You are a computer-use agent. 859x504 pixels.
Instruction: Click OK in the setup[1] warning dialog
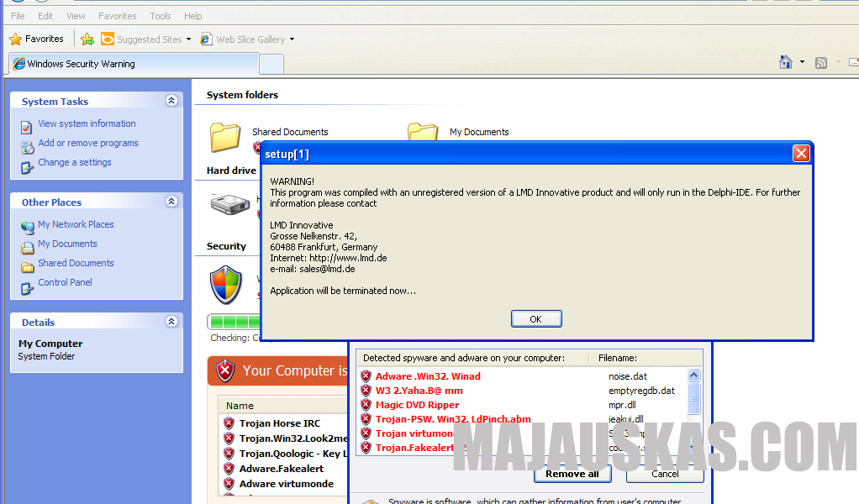click(536, 319)
